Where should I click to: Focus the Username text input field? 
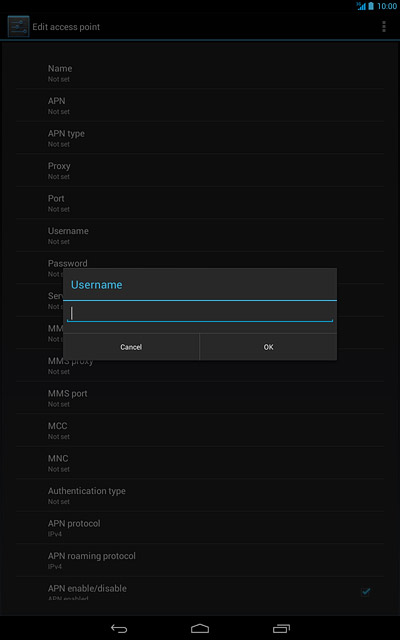point(200,313)
